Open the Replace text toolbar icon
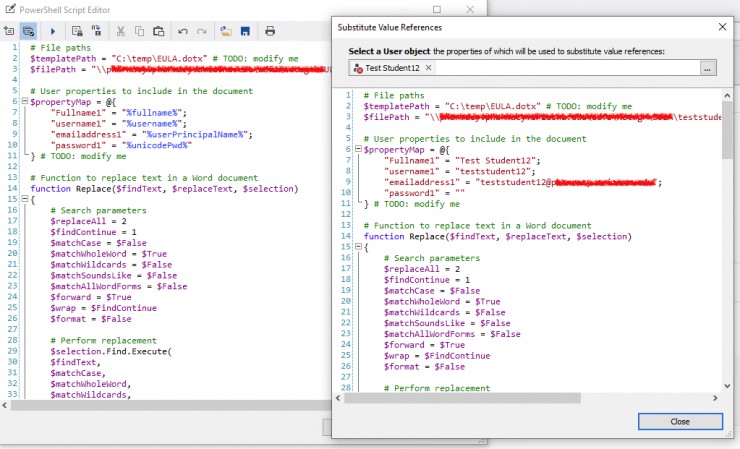Screen dimensions: 740x449 tap(96, 31)
